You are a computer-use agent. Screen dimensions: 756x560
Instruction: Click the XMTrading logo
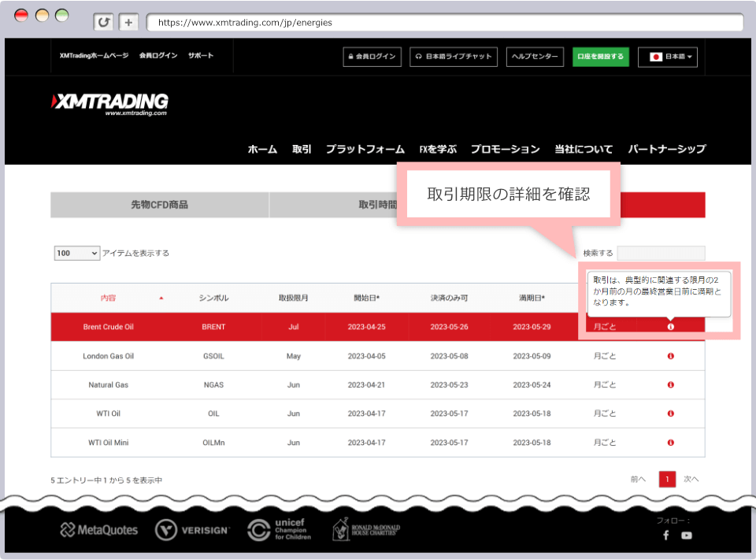(x=110, y=103)
